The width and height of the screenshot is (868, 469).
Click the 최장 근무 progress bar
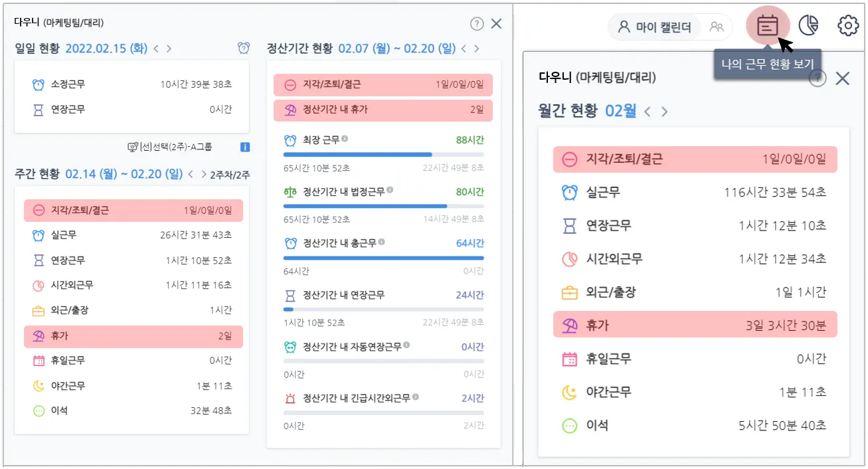click(383, 154)
